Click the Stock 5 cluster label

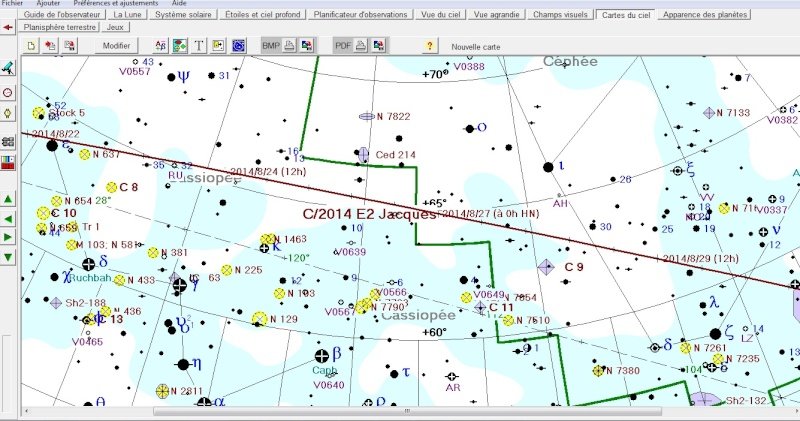pyautogui.click(x=67, y=113)
